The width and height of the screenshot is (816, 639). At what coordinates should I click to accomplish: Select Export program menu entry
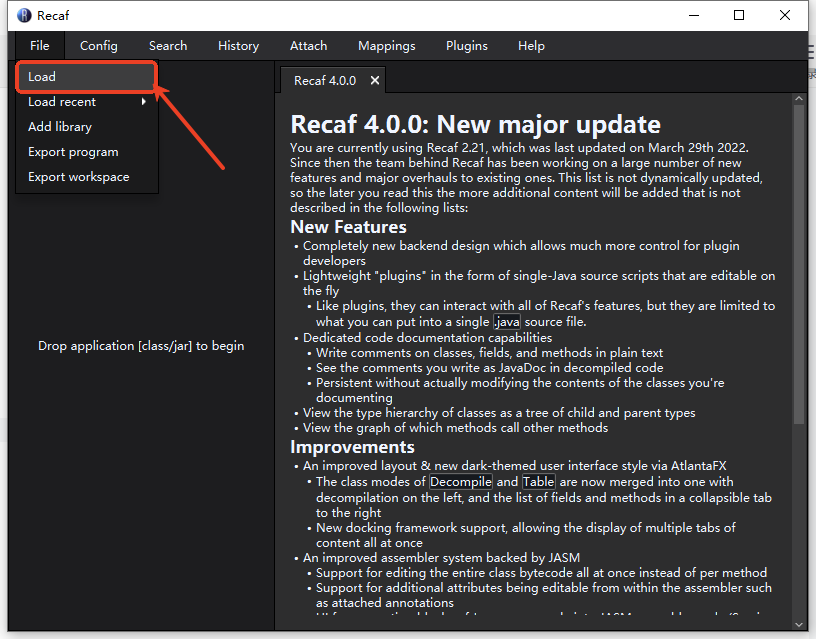click(86, 151)
